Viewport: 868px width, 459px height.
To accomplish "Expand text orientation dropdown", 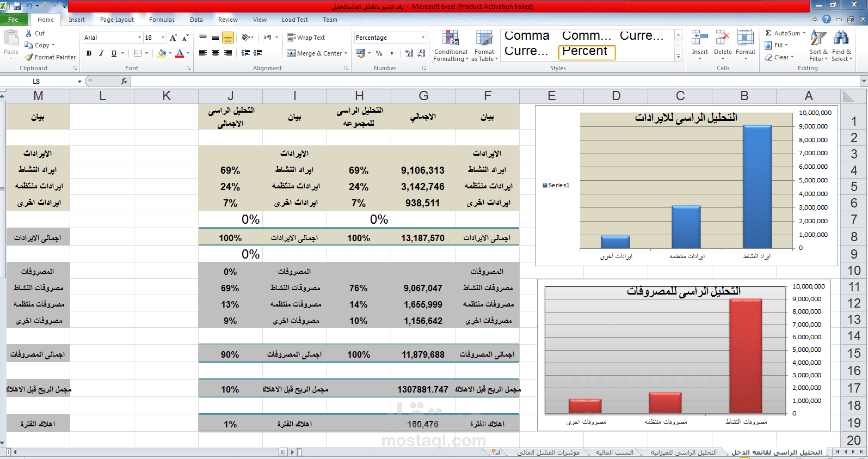I will click(252, 38).
